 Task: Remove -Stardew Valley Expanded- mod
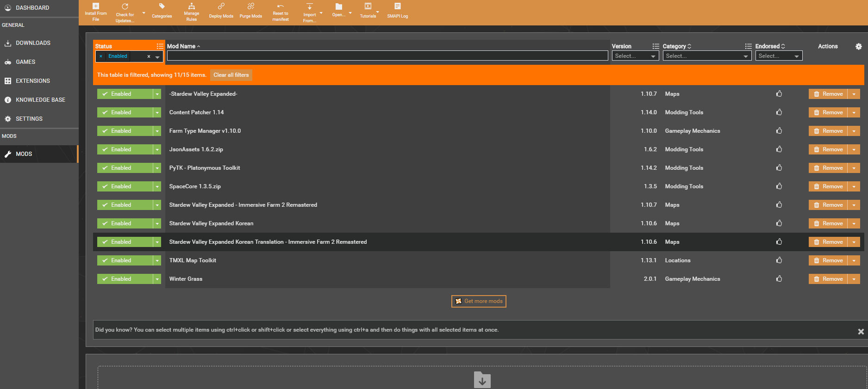[828, 94]
